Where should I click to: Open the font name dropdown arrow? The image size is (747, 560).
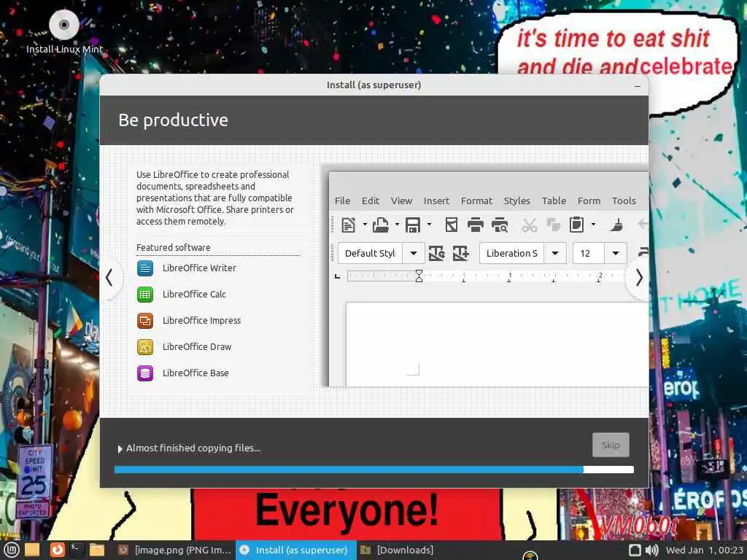click(555, 253)
